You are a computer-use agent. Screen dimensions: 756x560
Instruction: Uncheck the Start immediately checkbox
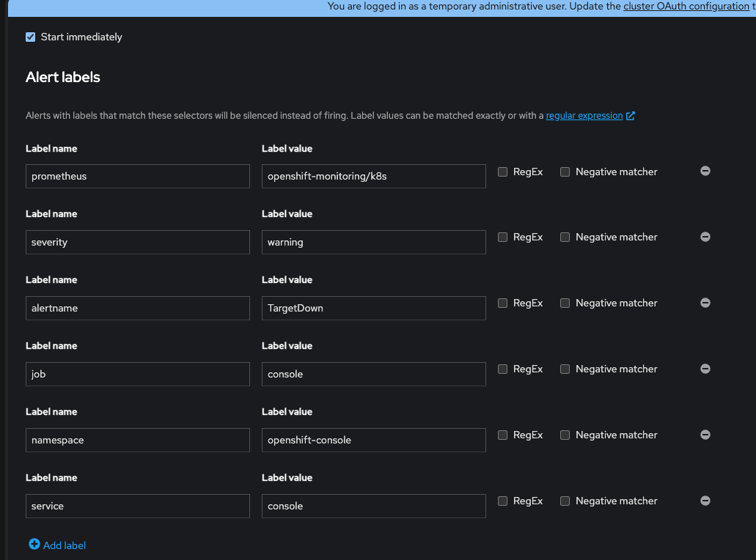point(31,37)
